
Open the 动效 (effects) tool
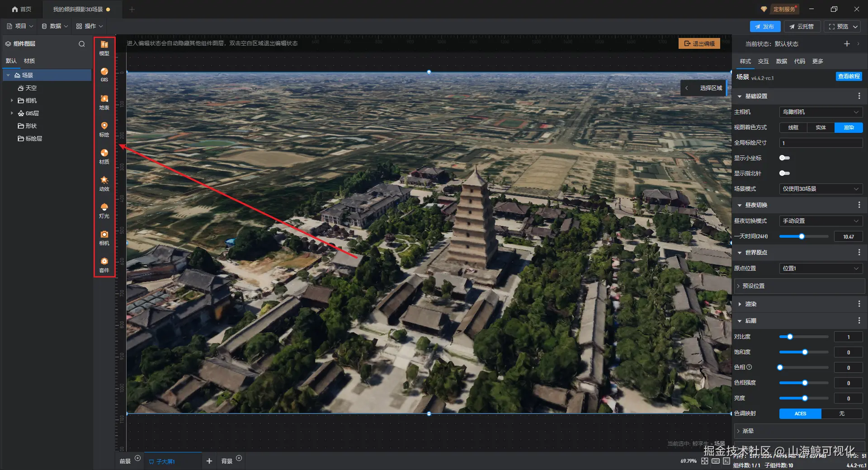104,183
